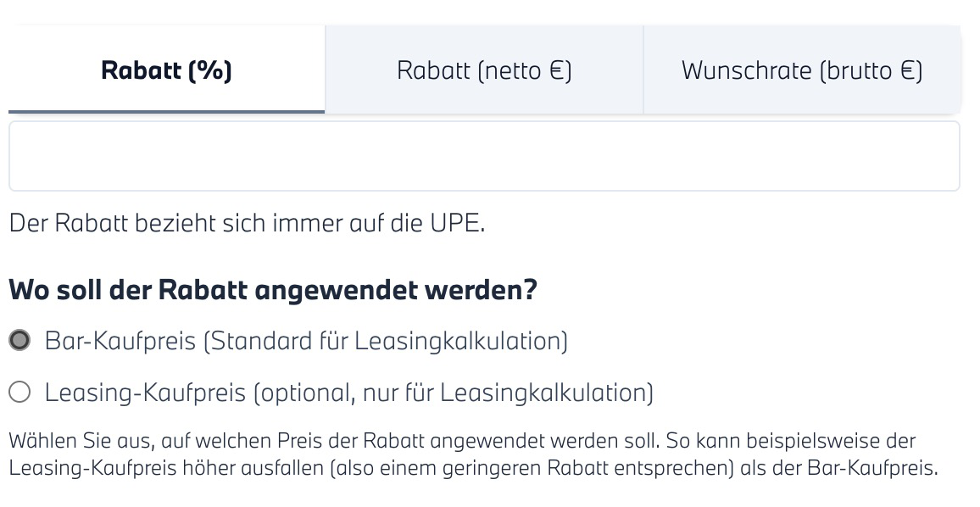Switch to the Rabatt (%) tab
This screenshot has height=507, width=980.
[166, 70]
